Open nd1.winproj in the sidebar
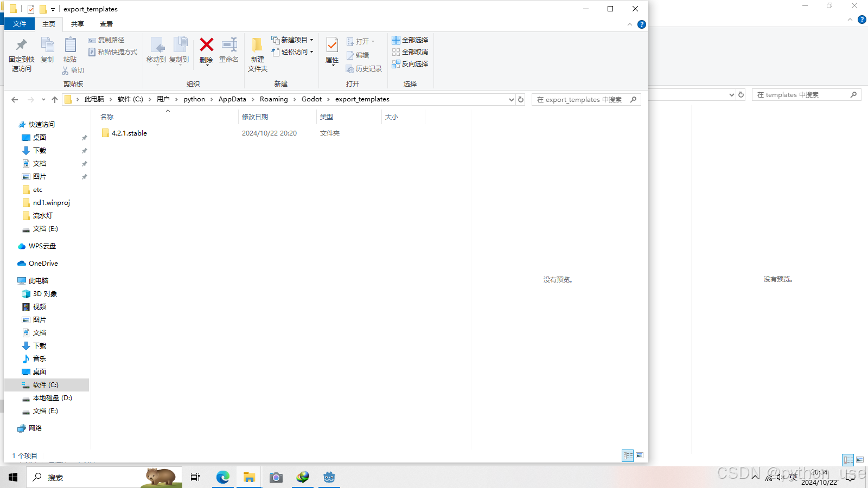Screen dimensions: 868x488 (52, 203)
